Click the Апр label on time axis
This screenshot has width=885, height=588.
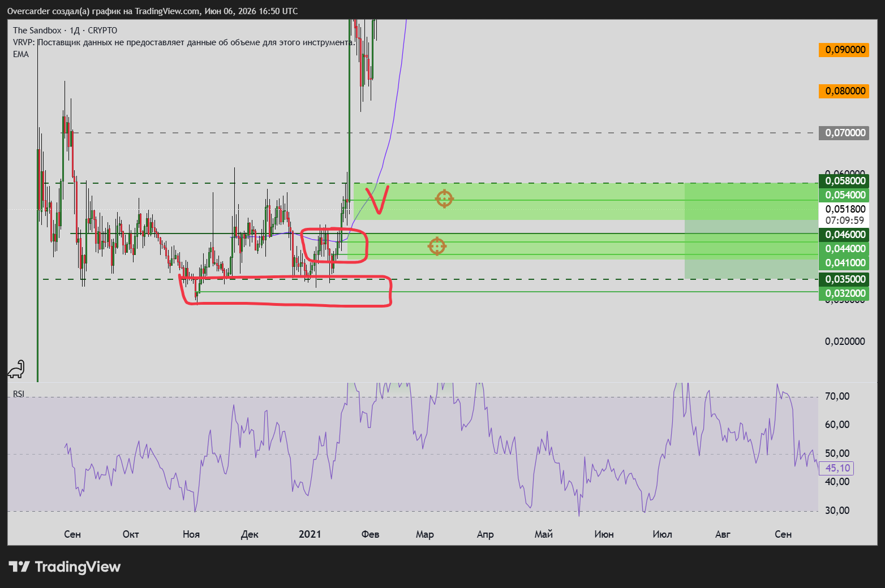(486, 534)
